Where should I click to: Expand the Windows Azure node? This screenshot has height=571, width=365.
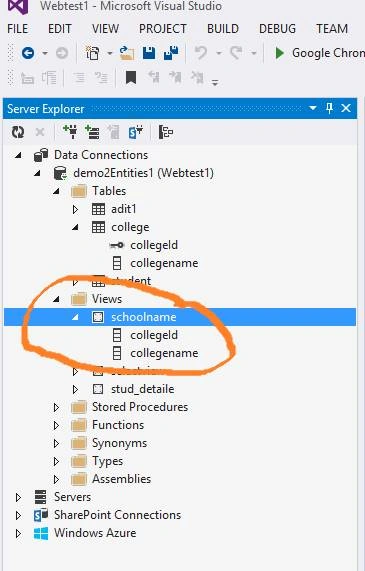[x=18, y=533]
